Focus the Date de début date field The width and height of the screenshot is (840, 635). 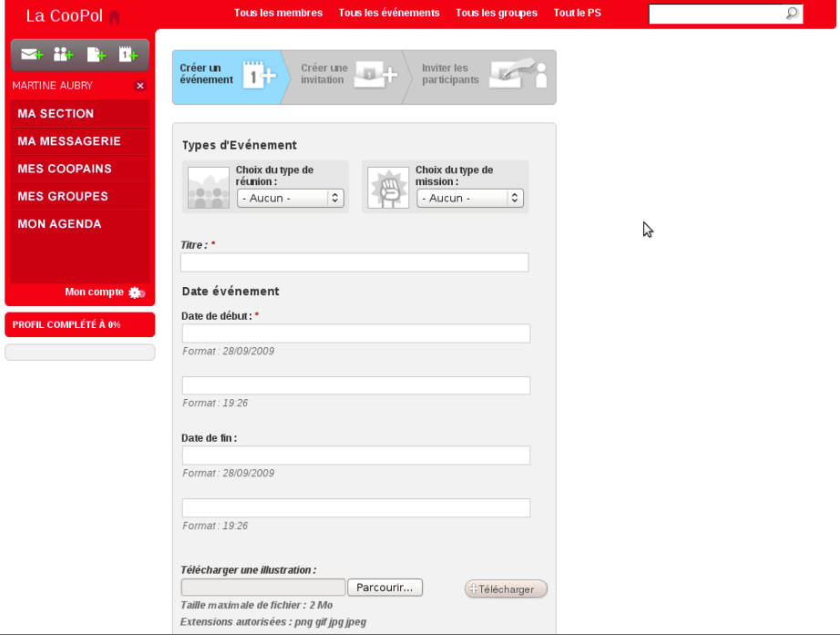[356, 333]
